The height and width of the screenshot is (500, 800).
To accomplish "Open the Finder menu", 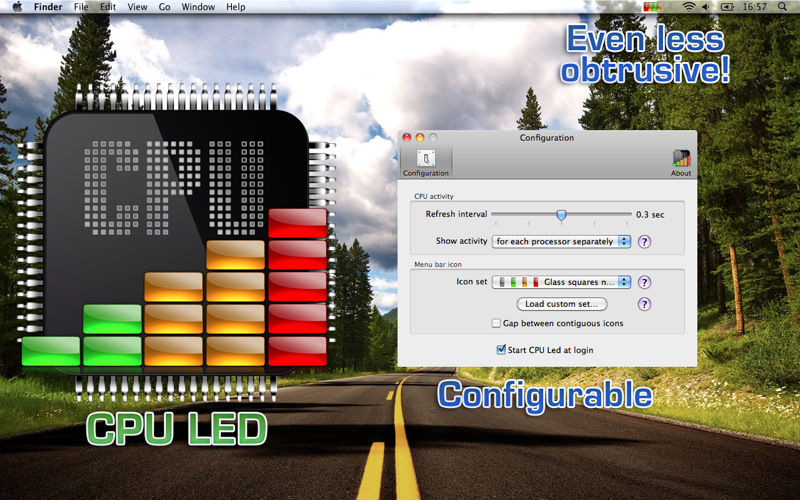I will pos(48,7).
